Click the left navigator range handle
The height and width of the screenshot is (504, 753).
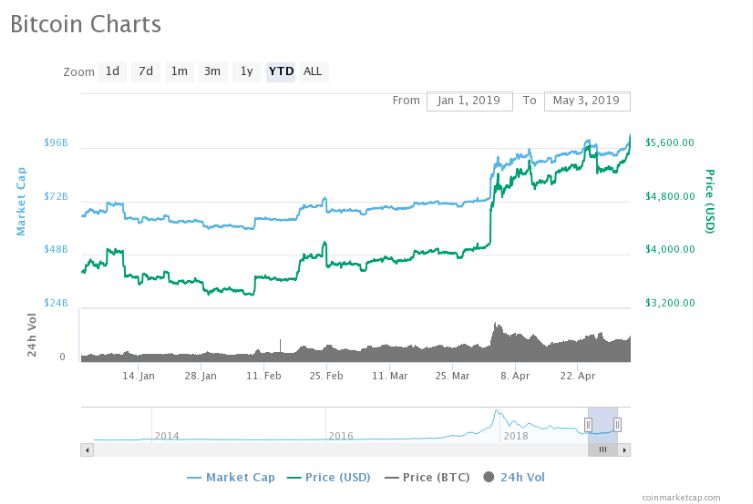[x=588, y=425]
